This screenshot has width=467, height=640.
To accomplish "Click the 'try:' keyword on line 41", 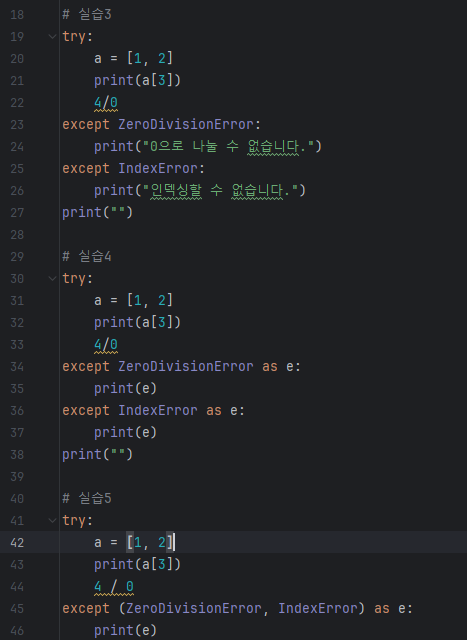I will coord(78,520).
